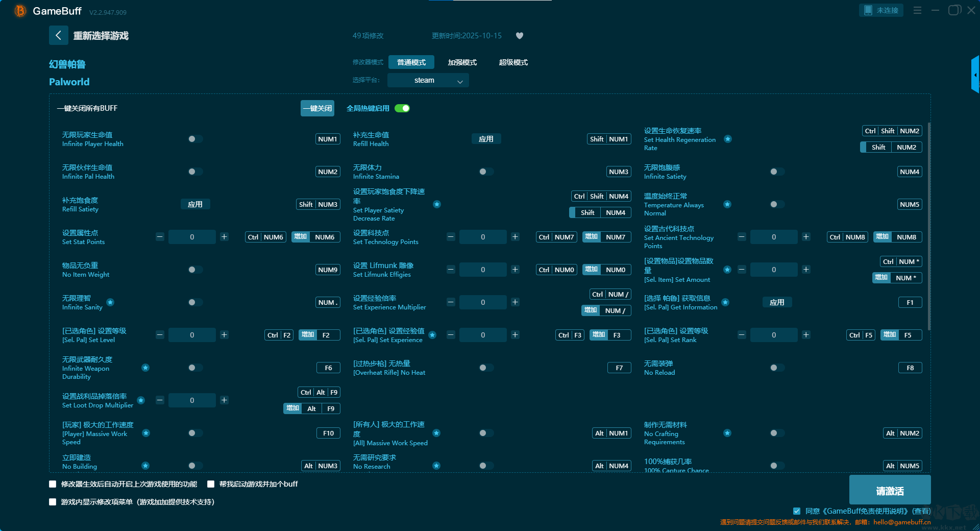Enable Infinite Player Health toggle
This screenshot has width=980, height=531.
point(195,139)
